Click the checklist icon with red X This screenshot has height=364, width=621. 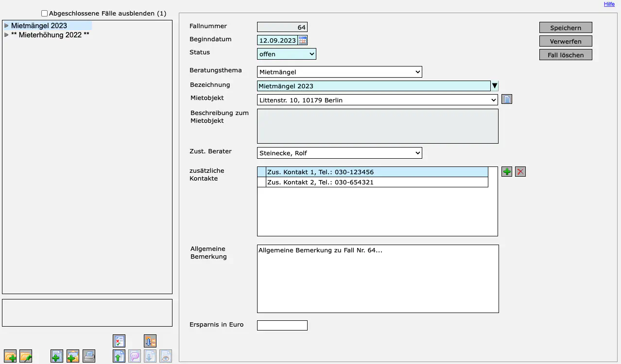(119, 341)
